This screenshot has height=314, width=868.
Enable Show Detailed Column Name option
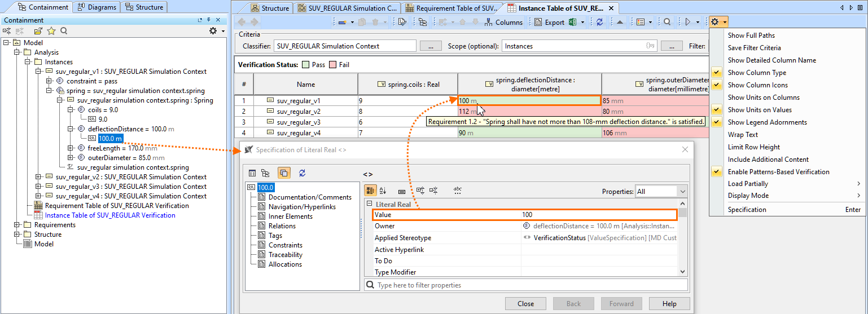click(x=771, y=60)
